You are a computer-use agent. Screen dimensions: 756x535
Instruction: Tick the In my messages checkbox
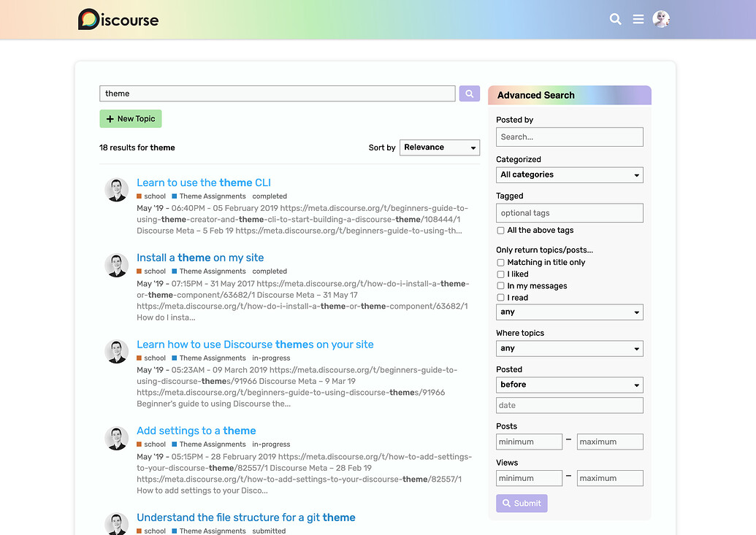point(501,286)
